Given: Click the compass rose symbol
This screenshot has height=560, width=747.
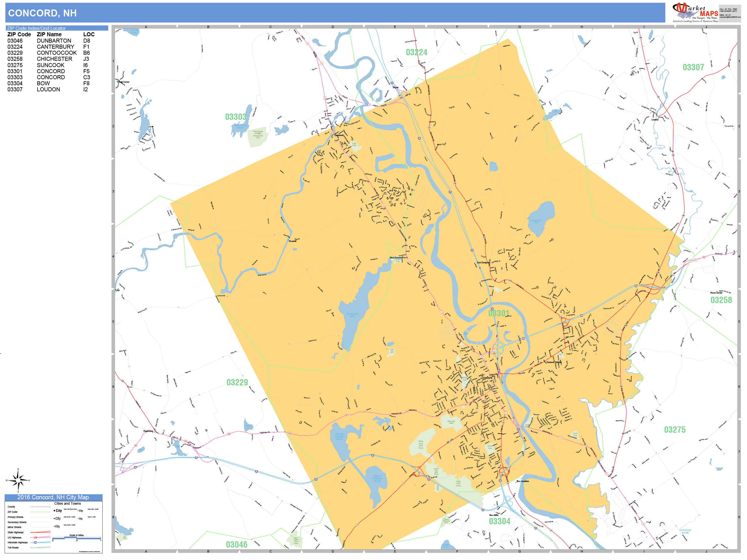Looking at the screenshot, I should (18, 480).
